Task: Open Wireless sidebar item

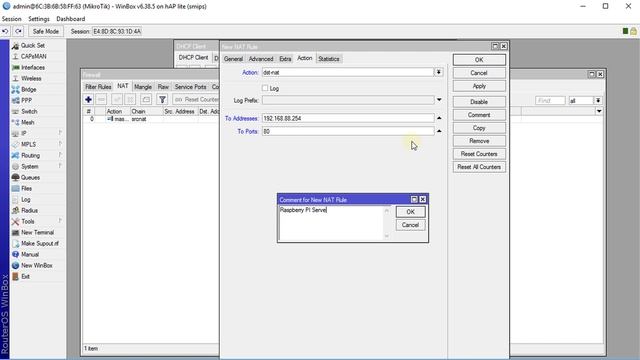Action: 31,78
